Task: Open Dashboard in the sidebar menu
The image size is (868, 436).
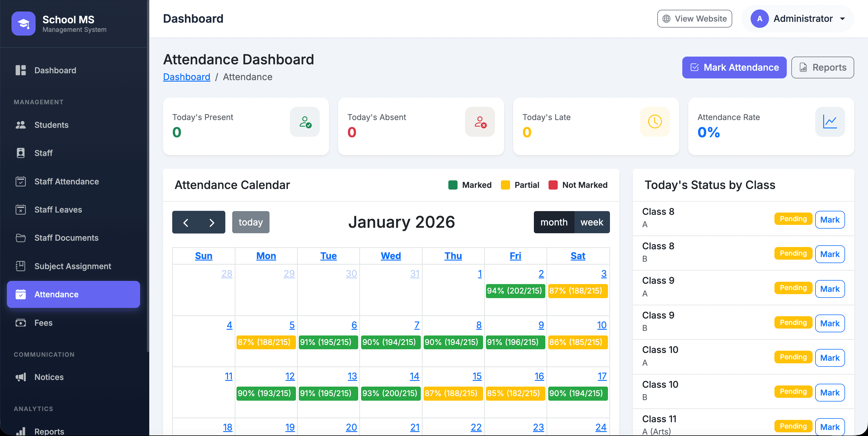Action: (55, 70)
